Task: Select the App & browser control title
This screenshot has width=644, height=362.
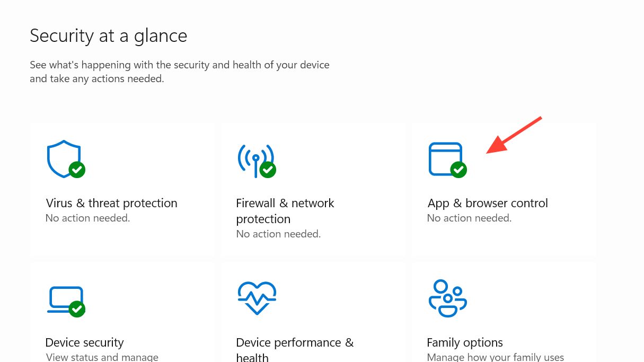Action: point(488,203)
